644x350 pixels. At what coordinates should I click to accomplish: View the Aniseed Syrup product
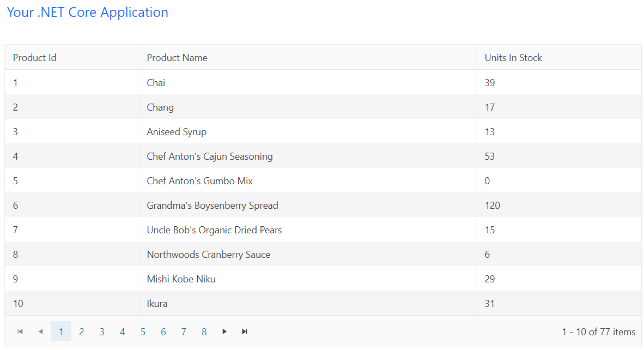click(x=177, y=131)
